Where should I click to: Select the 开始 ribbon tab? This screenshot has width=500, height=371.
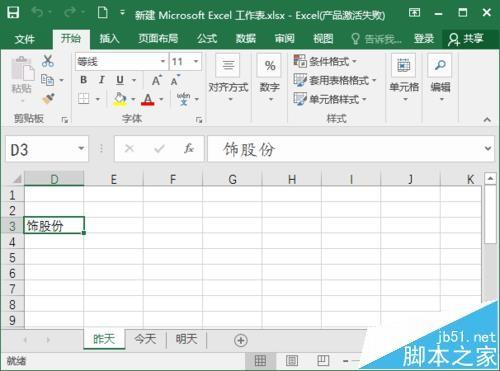(71, 39)
